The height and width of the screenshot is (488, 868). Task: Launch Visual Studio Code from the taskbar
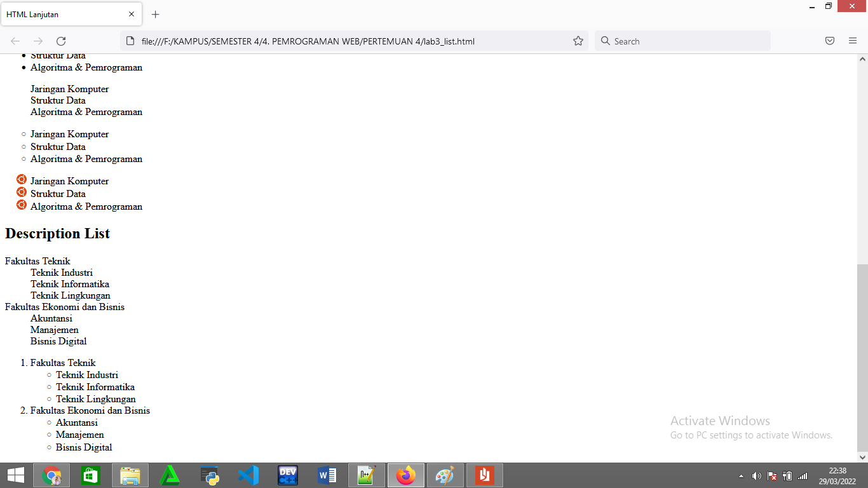(248, 475)
